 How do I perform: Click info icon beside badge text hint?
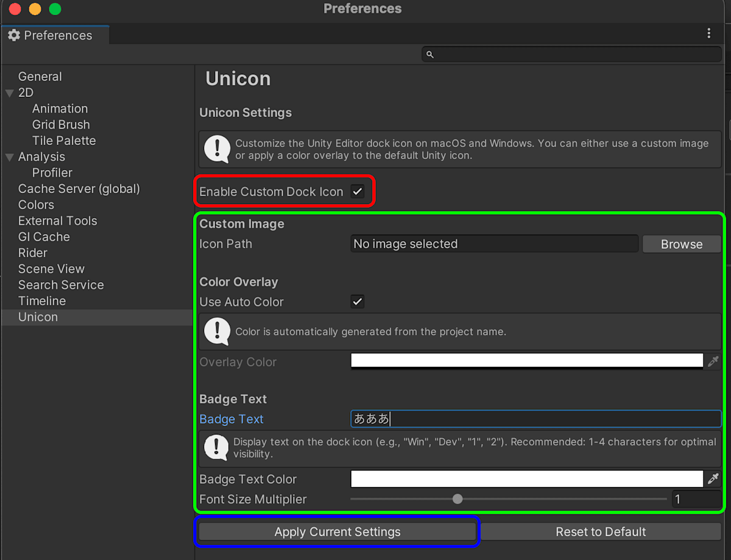pyautogui.click(x=216, y=448)
